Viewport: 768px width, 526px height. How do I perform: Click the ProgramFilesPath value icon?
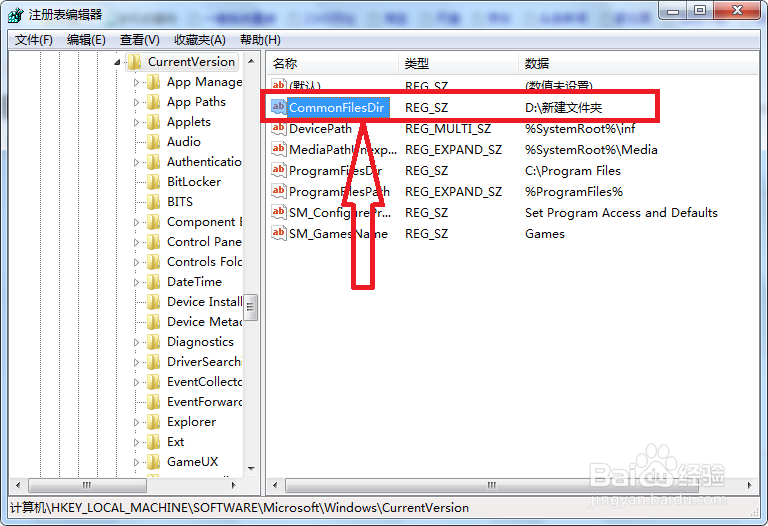279,191
